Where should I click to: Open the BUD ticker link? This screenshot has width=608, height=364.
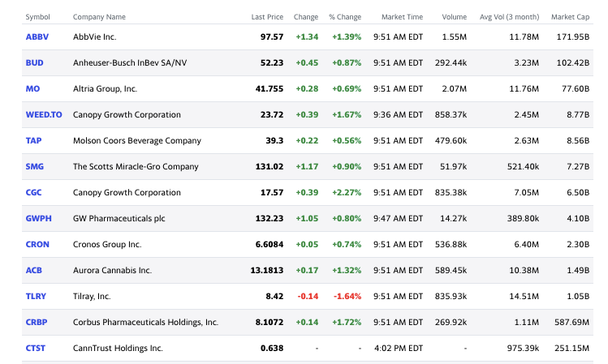tap(35, 62)
